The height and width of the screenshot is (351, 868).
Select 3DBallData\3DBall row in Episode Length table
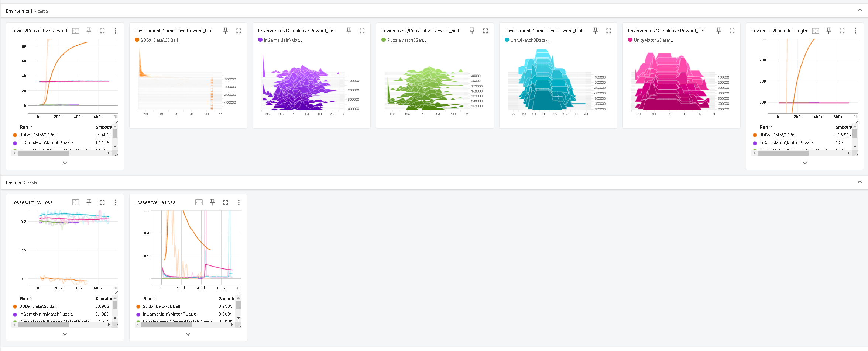(802, 135)
